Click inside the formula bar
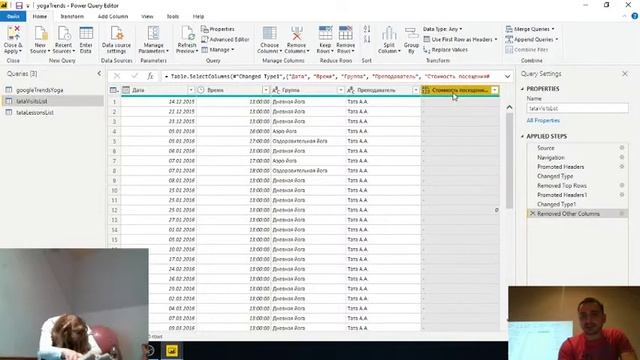640x360 pixels. pos(332,76)
